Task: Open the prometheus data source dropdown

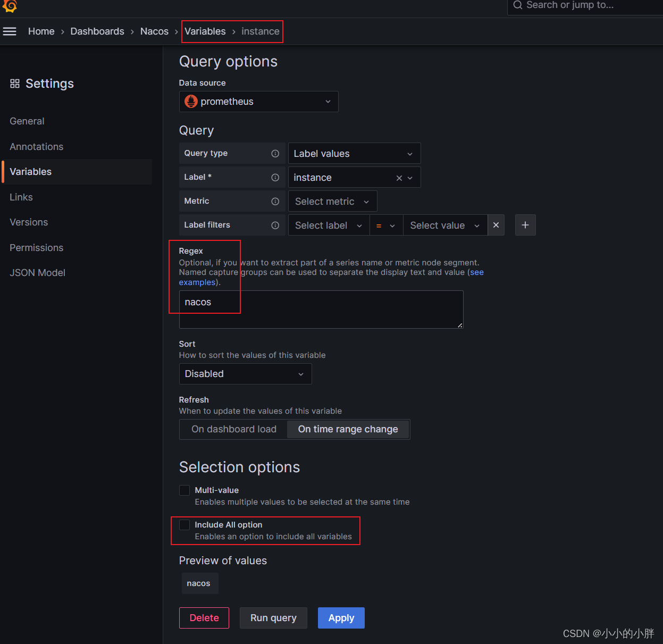Action: pyautogui.click(x=259, y=102)
